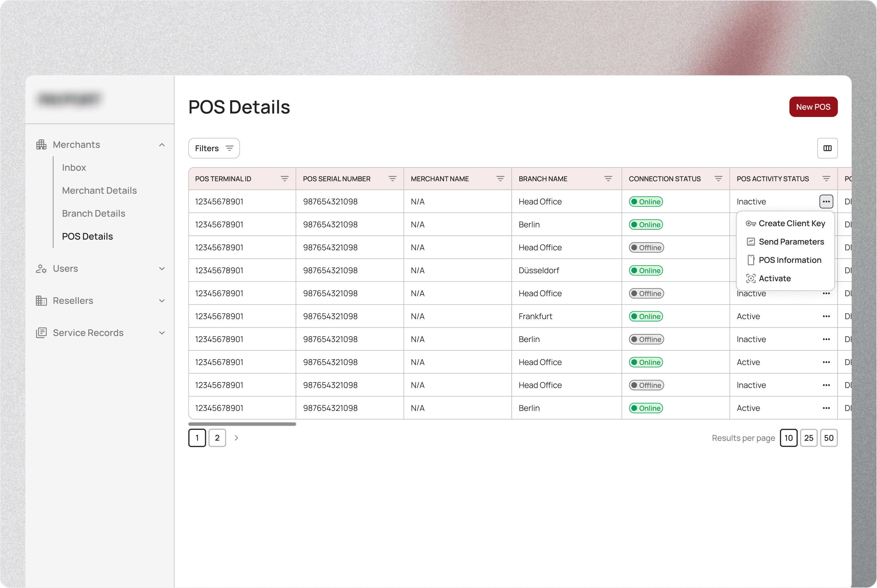Click the three-dot menu in the first row

tap(826, 202)
